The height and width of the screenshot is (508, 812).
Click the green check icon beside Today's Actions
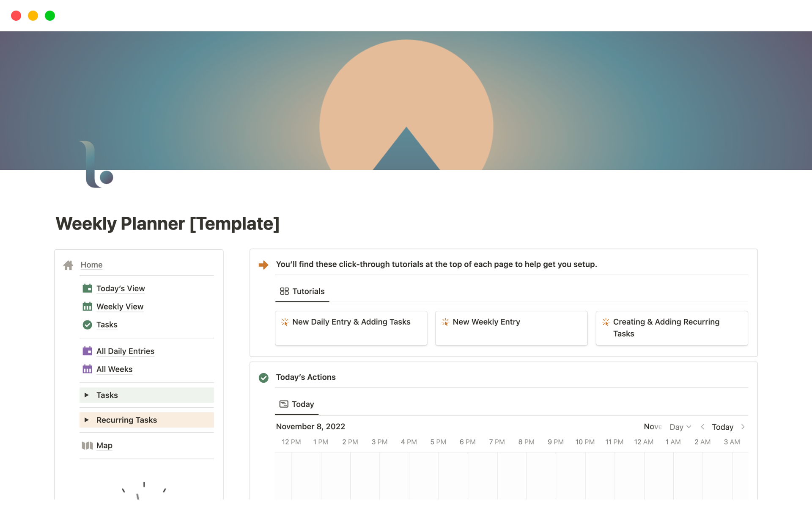(264, 377)
